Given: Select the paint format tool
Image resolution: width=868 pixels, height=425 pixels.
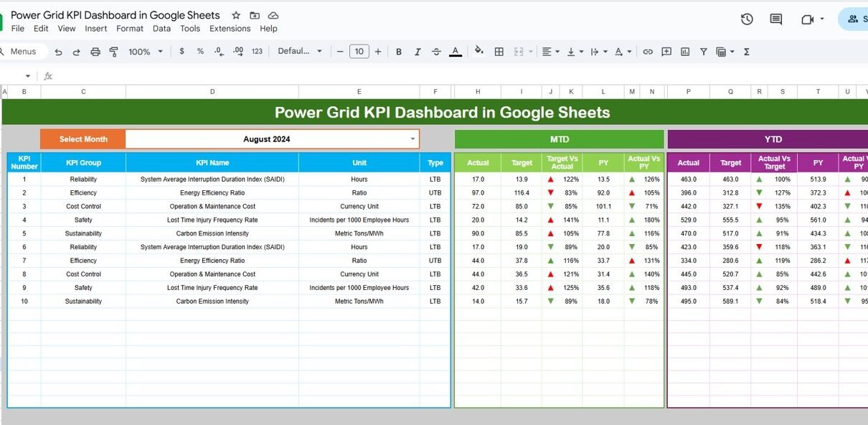Looking at the screenshot, I should click(113, 52).
